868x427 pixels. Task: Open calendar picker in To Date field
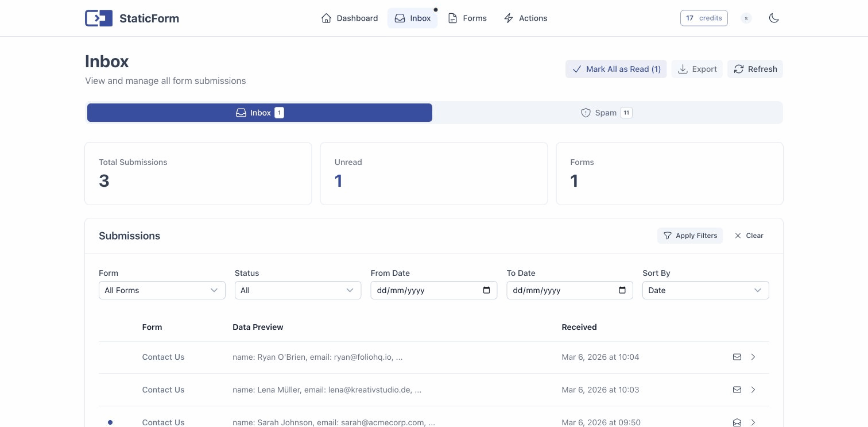tap(622, 290)
